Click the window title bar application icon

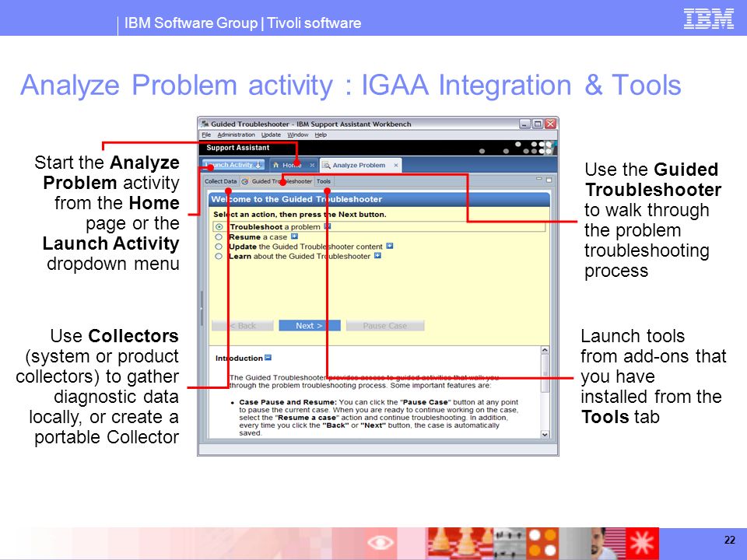pyautogui.click(x=205, y=124)
